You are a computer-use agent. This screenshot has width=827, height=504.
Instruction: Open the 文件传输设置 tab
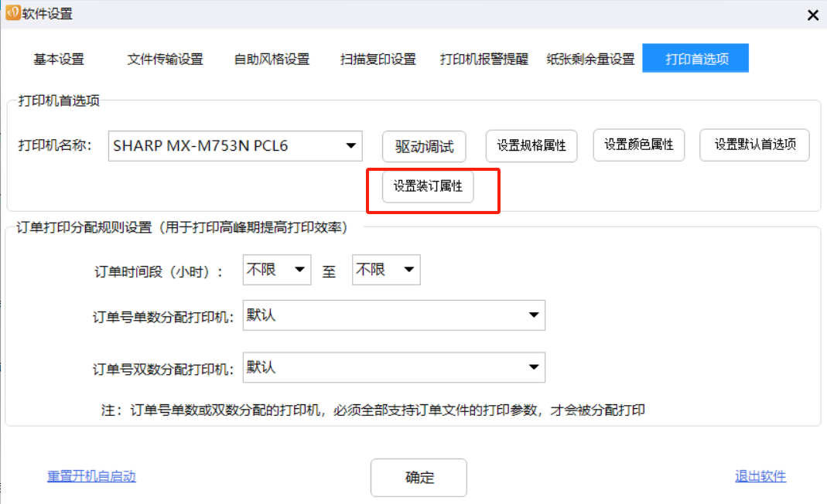pyautogui.click(x=165, y=60)
